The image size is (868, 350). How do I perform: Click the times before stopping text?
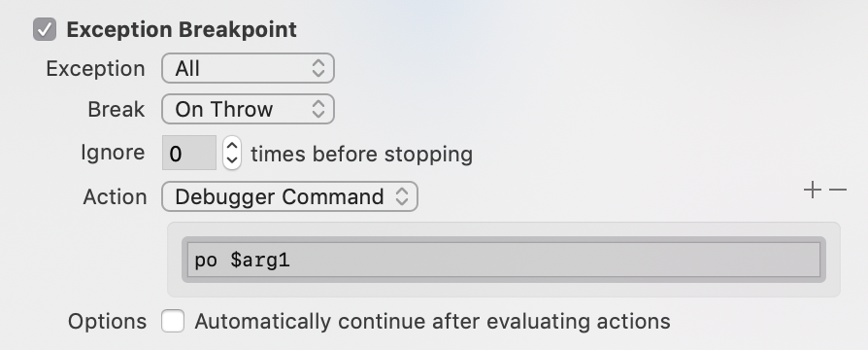click(362, 154)
